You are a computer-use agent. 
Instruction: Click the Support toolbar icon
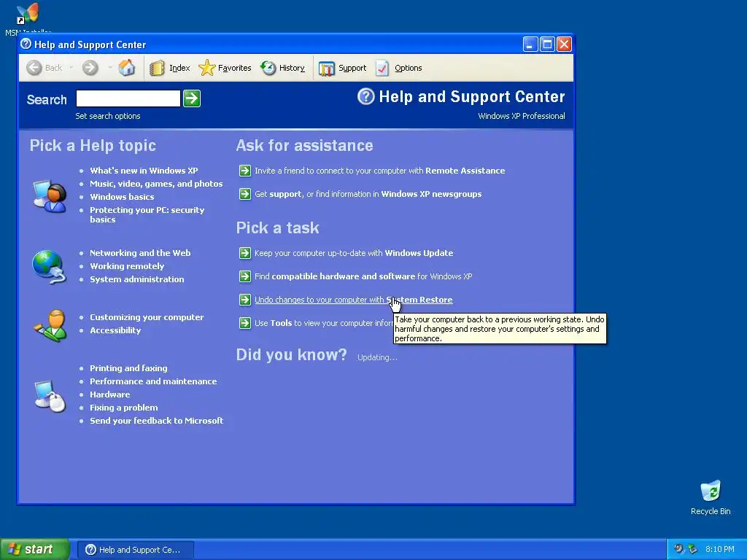[326, 68]
